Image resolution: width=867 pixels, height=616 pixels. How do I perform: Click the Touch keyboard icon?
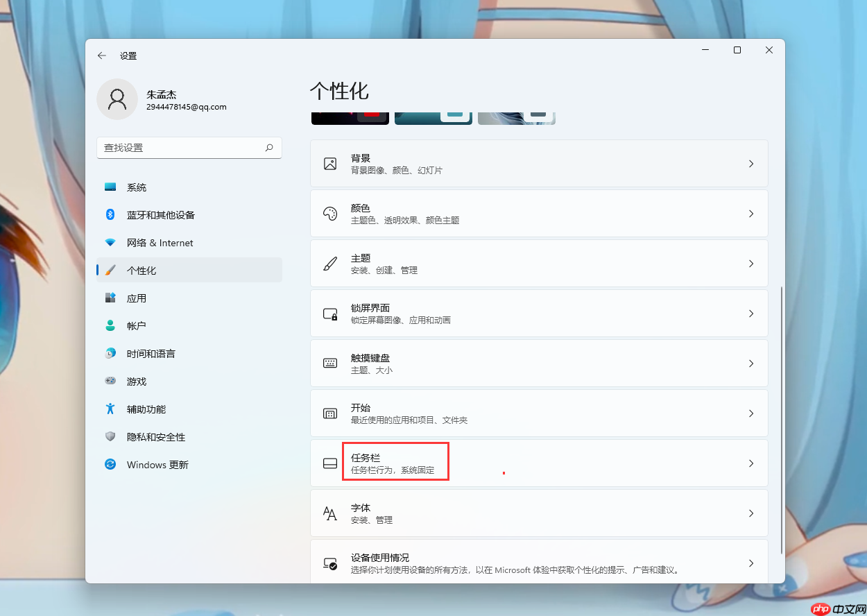pos(329,363)
